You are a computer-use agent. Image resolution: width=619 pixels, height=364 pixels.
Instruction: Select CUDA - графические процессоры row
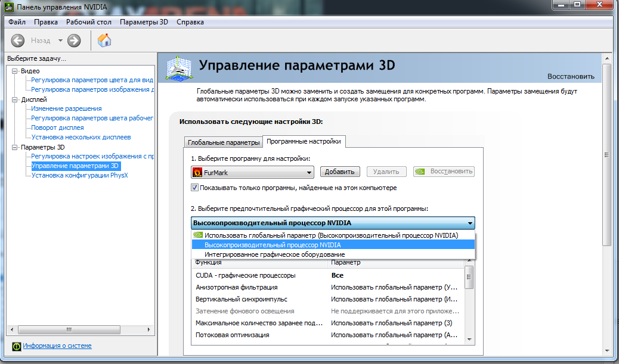click(x=327, y=275)
